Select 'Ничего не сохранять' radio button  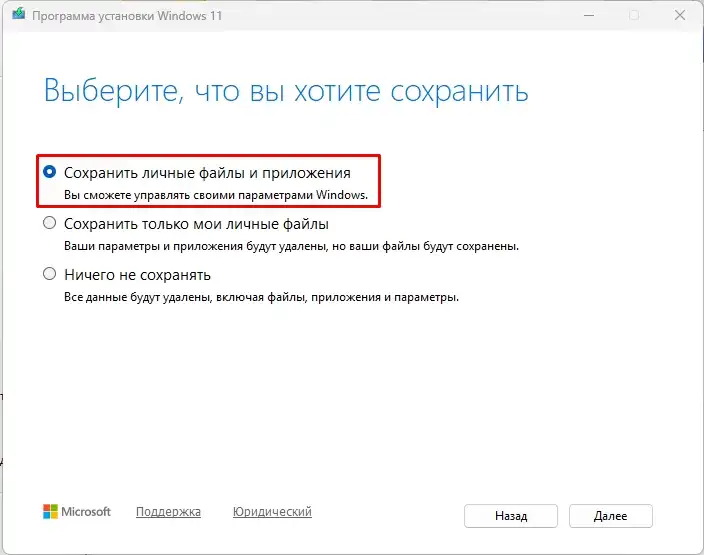[49, 274]
